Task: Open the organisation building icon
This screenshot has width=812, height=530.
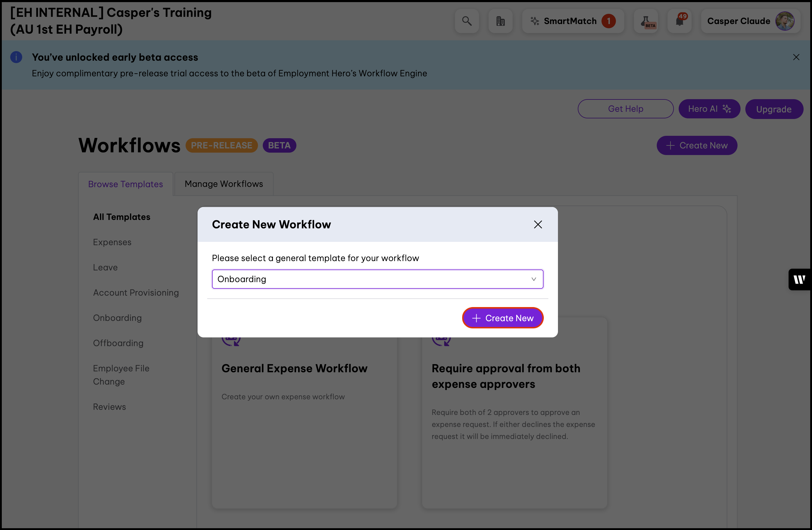Action: point(500,21)
